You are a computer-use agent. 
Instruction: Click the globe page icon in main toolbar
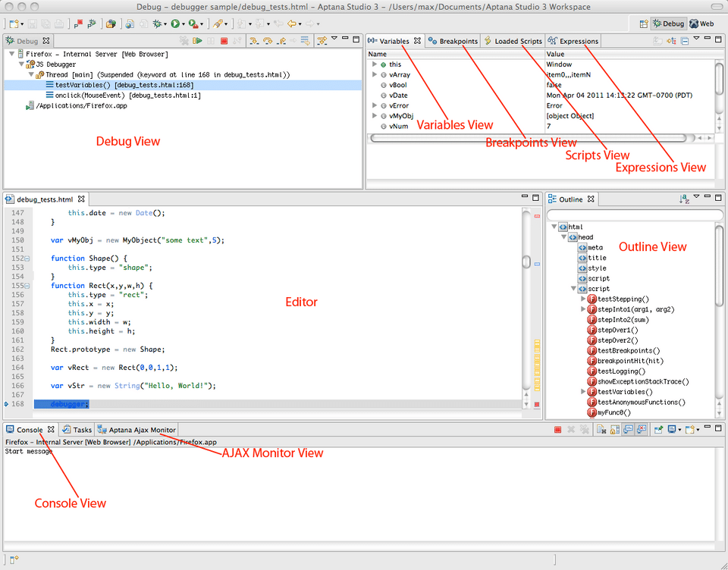[130, 23]
